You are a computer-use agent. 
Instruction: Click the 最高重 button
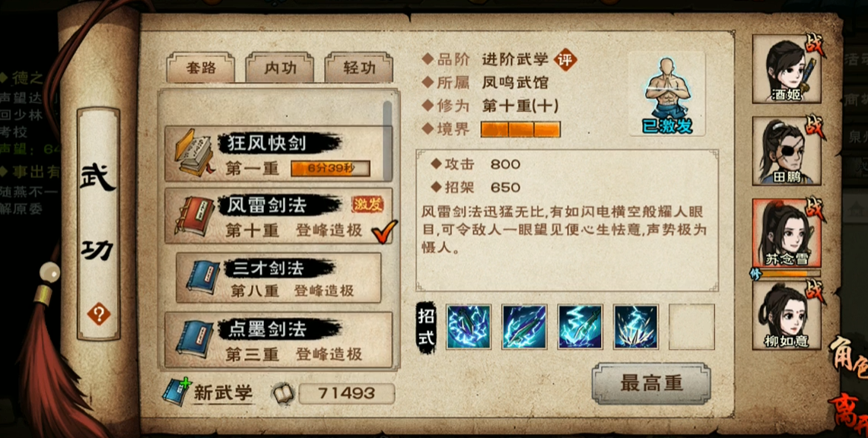coord(651,383)
